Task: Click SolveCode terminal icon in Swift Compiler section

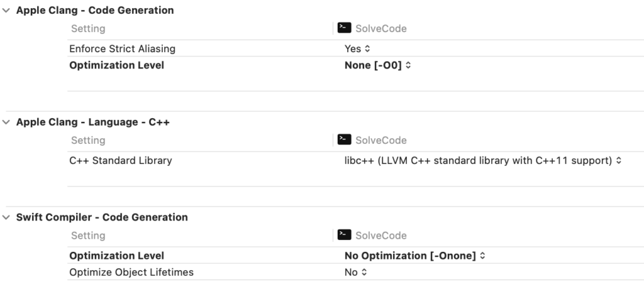Action: (x=344, y=234)
